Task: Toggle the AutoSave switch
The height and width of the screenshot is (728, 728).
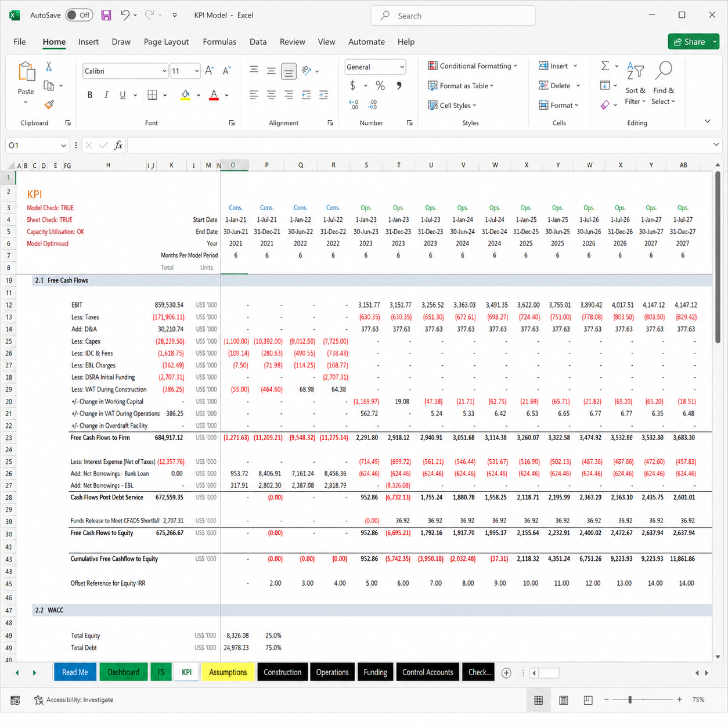Action: pos(79,15)
